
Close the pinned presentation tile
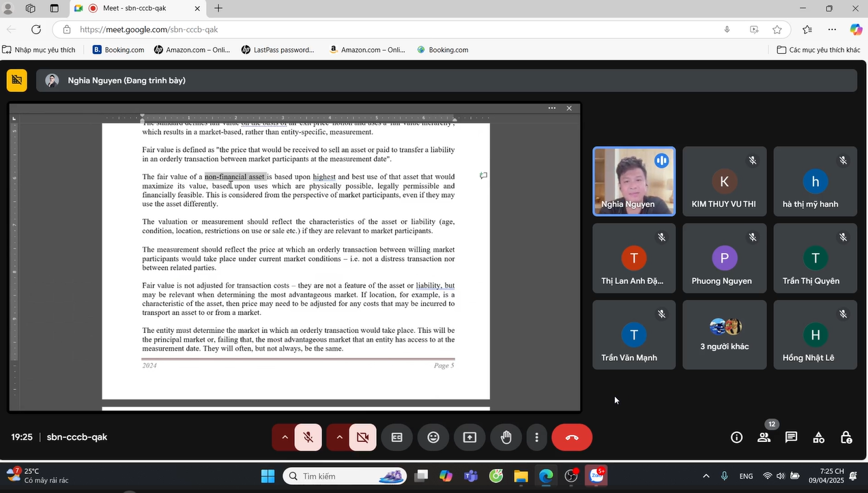point(569,108)
